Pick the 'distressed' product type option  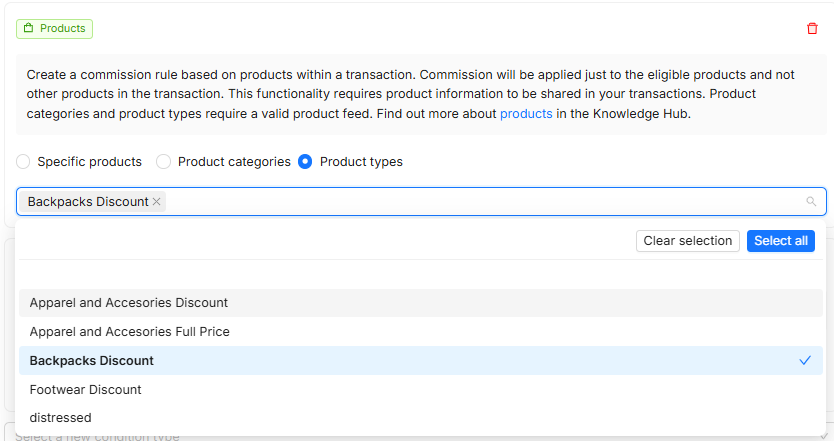tap(61, 418)
